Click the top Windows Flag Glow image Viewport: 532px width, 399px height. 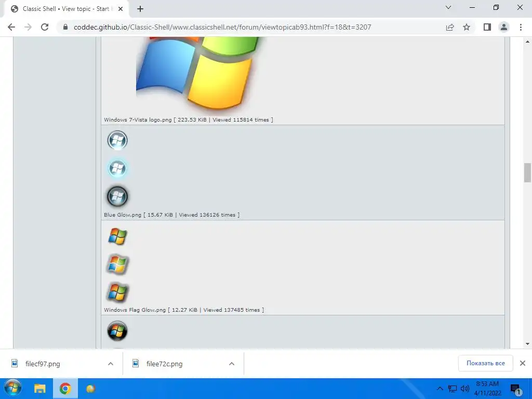pyautogui.click(x=117, y=236)
